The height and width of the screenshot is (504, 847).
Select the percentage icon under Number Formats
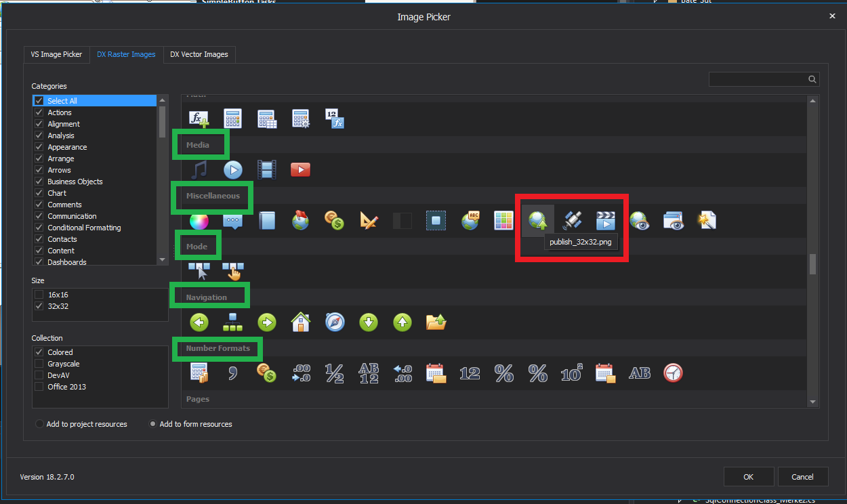tap(503, 373)
